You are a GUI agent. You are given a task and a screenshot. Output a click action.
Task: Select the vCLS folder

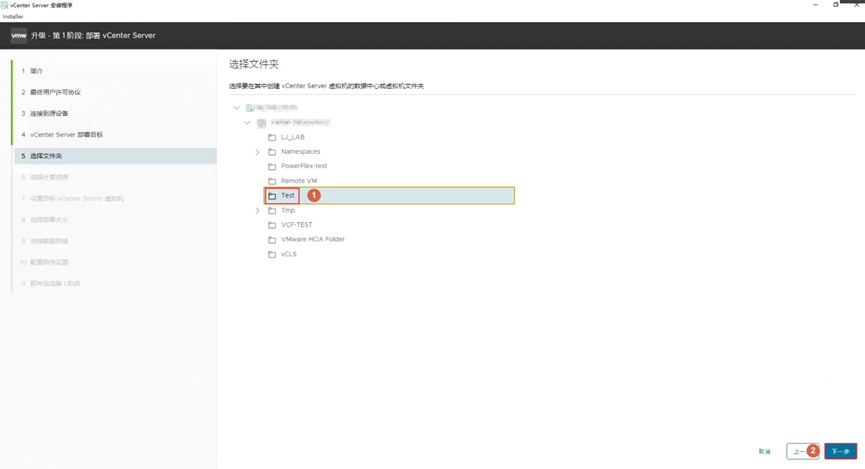pos(289,254)
